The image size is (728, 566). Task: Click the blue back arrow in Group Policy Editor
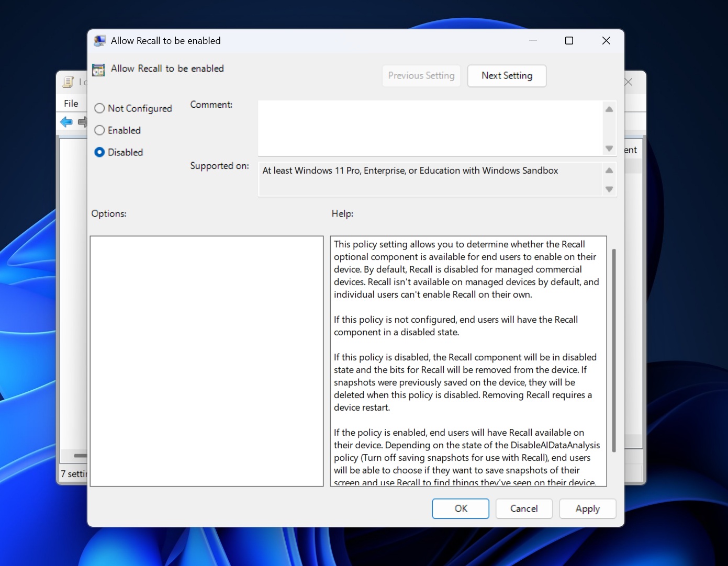(66, 122)
